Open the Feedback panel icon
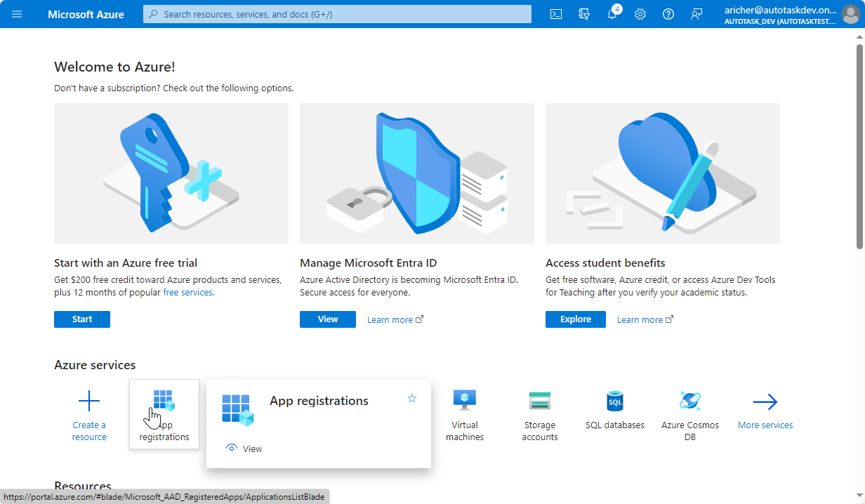The width and height of the screenshot is (865, 504). (696, 14)
